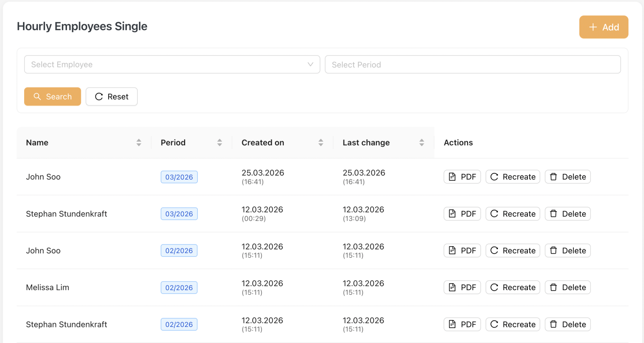Viewport: 644px width, 343px height.
Task: Recreate Melissa Lim 02/2026 record
Action: pos(513,287)
